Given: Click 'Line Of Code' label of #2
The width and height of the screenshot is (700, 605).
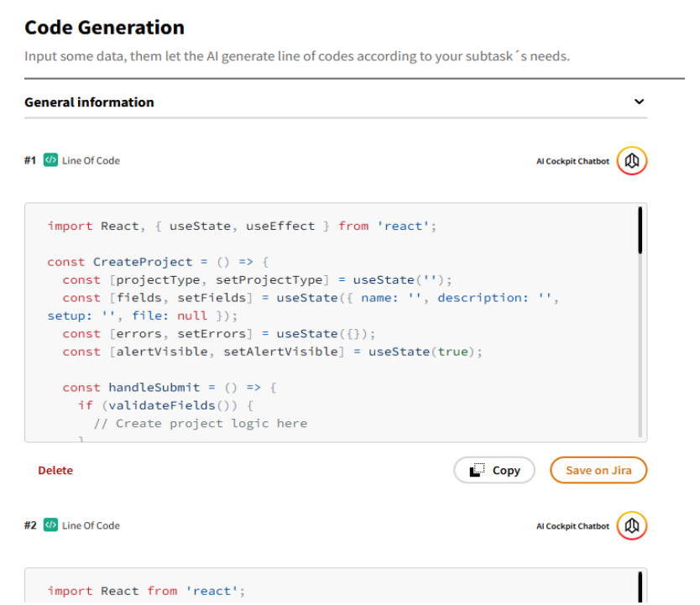Looking at the screenshot, I should pyautogui.click(x=91, y=525).
